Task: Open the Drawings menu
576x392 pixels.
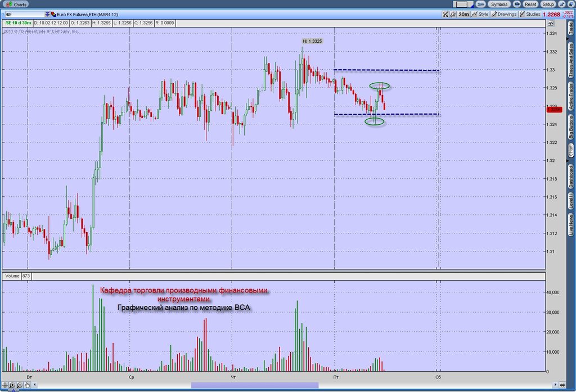Action: point(504,14)
